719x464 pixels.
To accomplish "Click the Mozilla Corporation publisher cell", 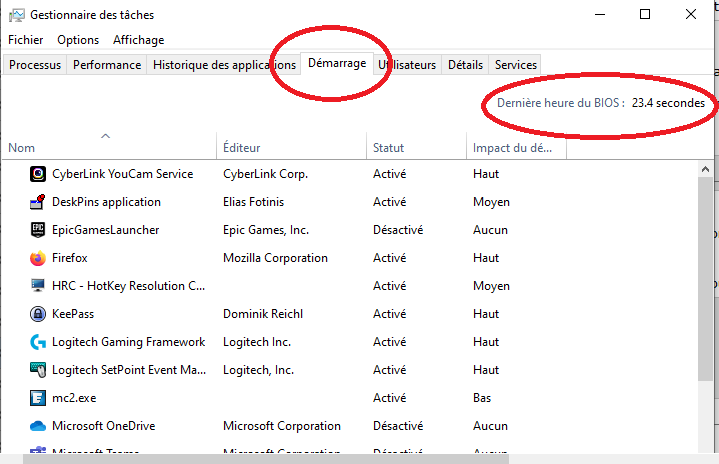I will [x=275, y=258].
